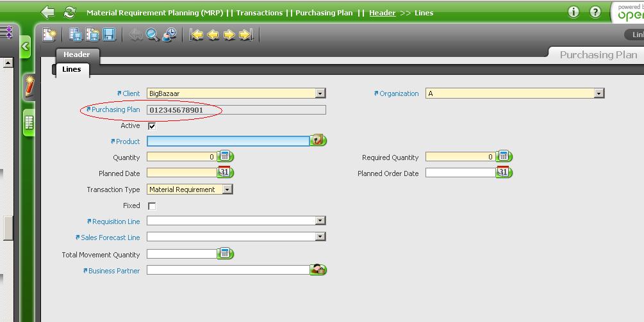The image size is (644, 322).
Task: Click the Planned Order Date input field
Action: (460, 173)
